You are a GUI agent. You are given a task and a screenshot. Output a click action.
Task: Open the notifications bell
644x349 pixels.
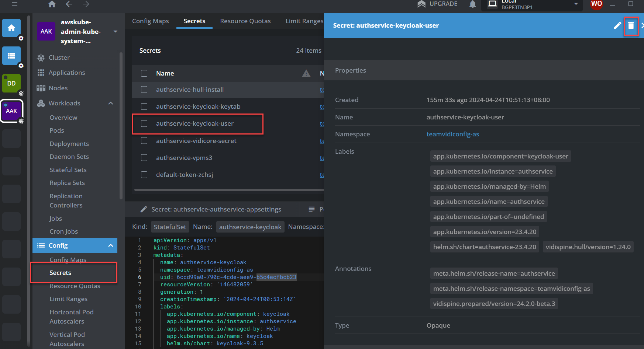click(x=472, y=4)
